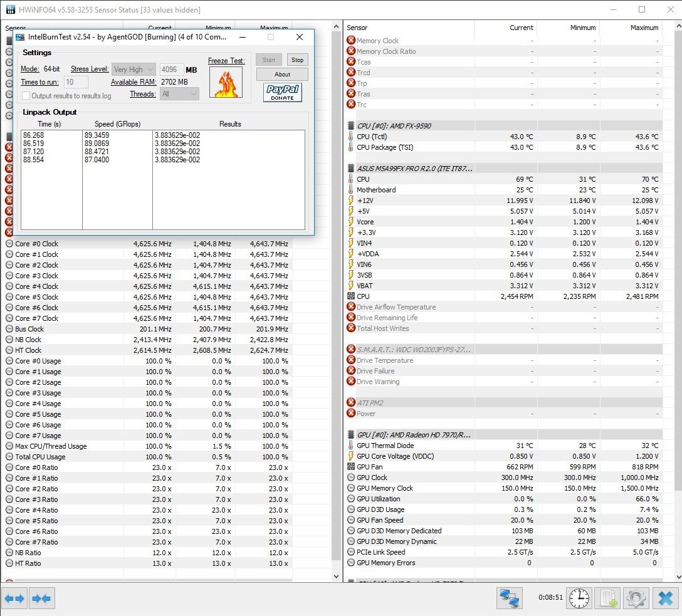682x616 pixels.
Task: Click the IntelBurnTest flame freeze test image
Action: point(226,83)
